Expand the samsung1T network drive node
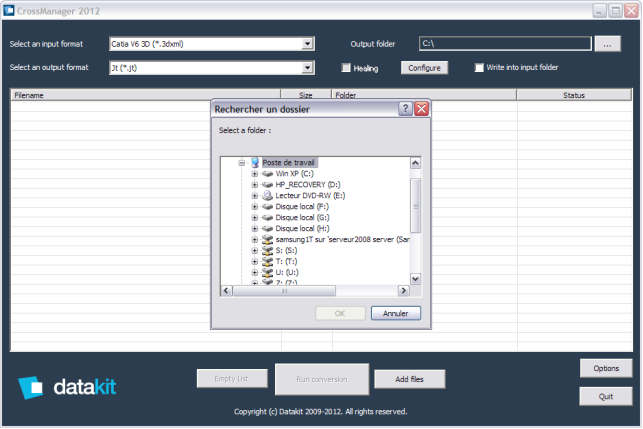The height and width of the screenshot is (429, 643). (x=255, y=240)
